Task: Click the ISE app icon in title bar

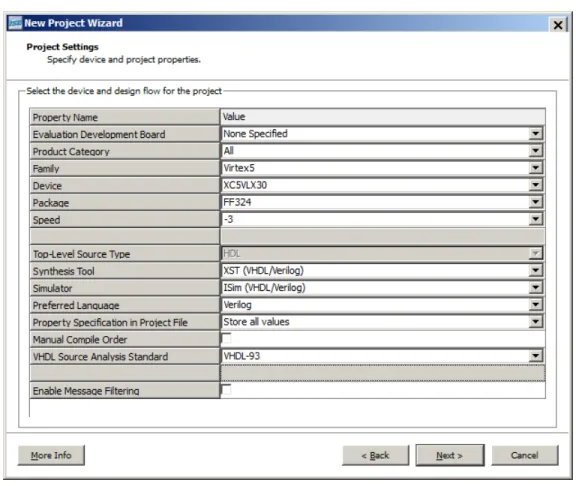Action: tap(15, 23)
